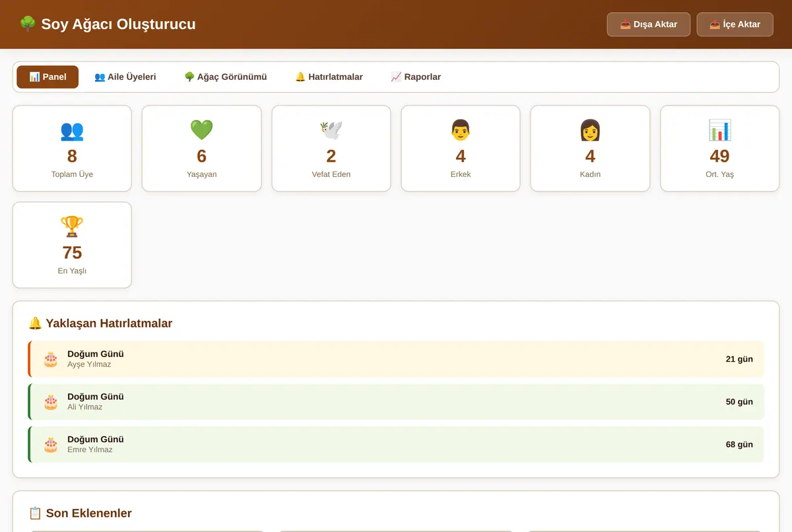
Task: Click the "Erkek" label text
Action: [461, 174]
